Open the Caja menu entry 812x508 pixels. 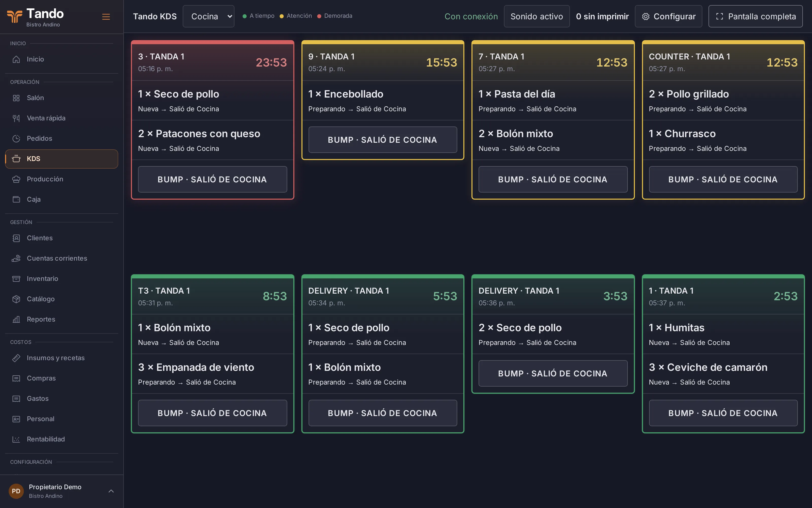point(61,199)
